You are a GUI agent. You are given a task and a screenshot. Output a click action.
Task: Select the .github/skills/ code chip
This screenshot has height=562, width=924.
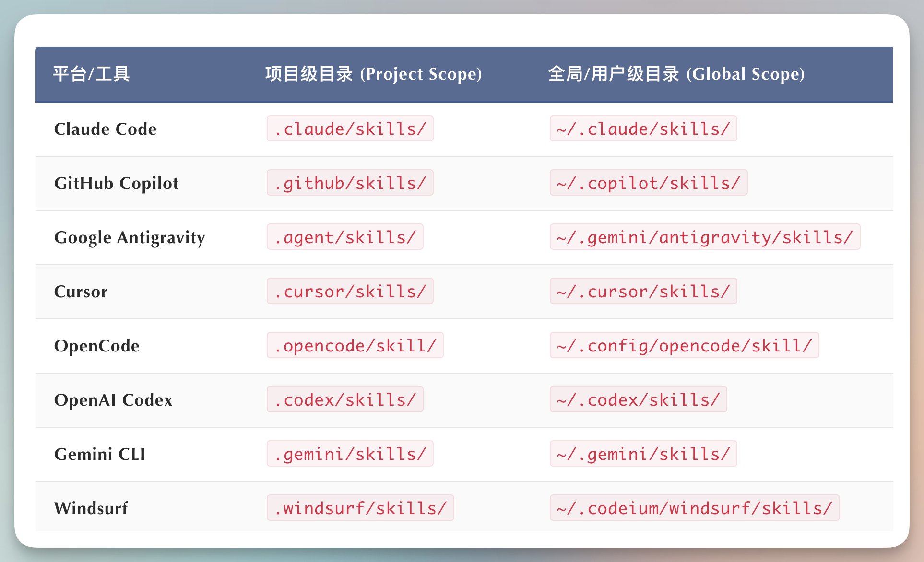[x=350, y=183]
